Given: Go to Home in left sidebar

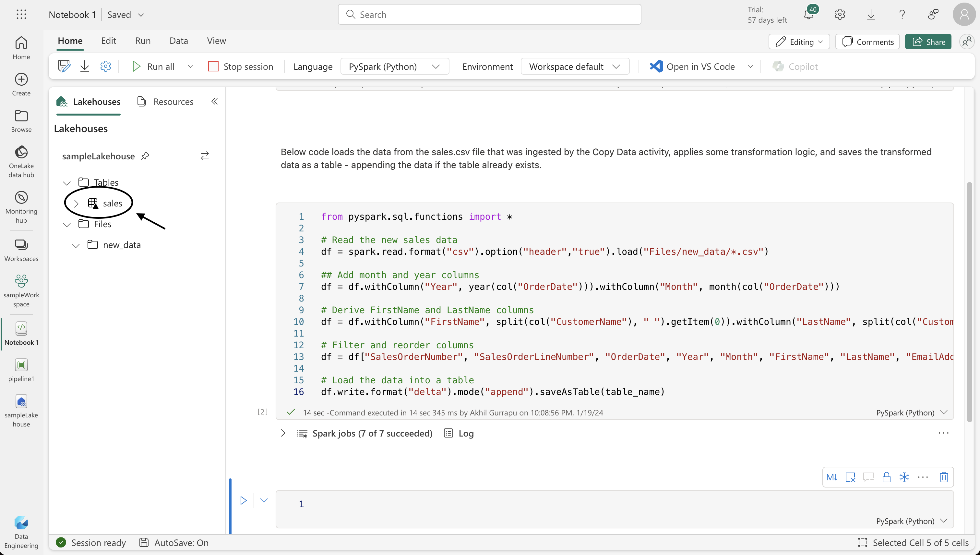Looking at the screenshot, I should [21, 48].
